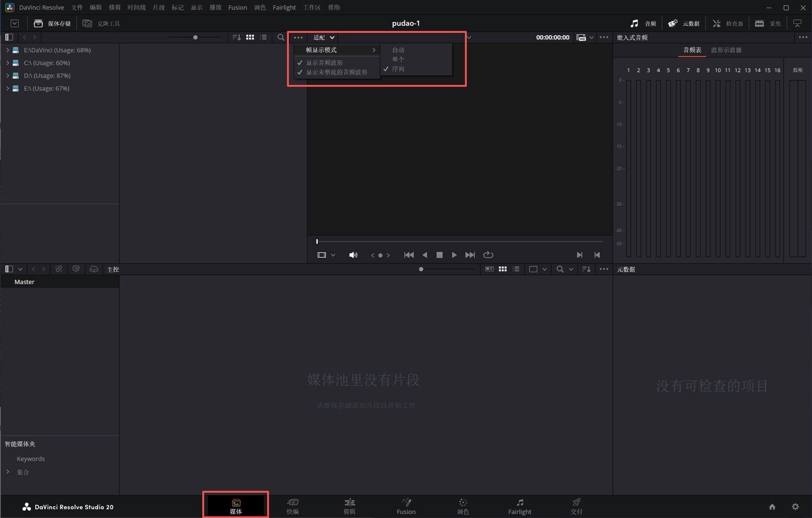Viewport: 812px width, 518px height.
Task: Open project settings gear icon
Action: pyautogui.click(x=795, y=507)
